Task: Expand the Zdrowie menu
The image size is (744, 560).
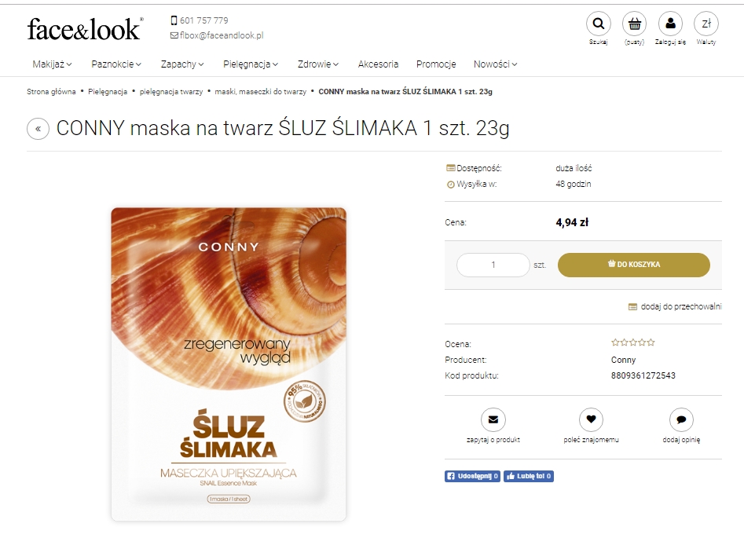Action: [318, 64]
